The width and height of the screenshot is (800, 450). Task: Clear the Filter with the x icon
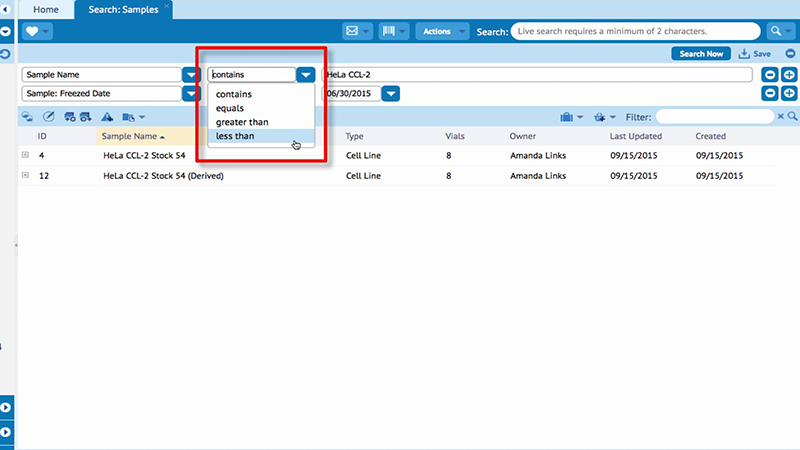point(781,117)
